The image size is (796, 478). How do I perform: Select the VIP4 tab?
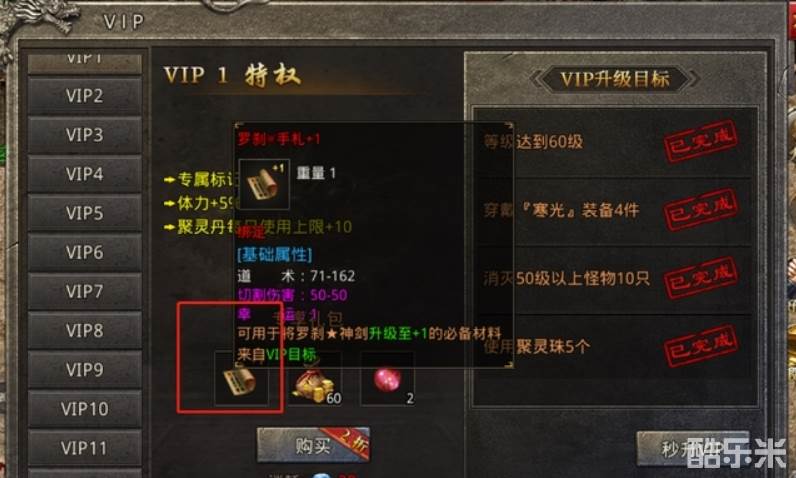[85, 174]
